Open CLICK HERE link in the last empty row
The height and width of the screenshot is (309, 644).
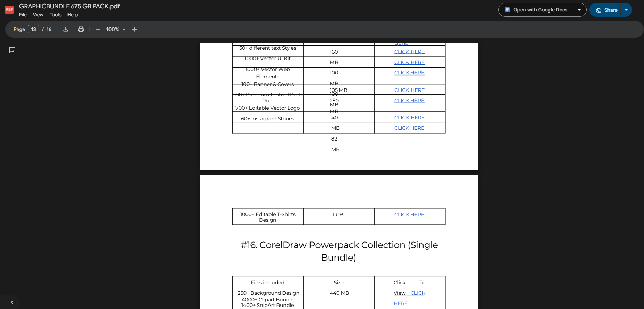[409, 128]
